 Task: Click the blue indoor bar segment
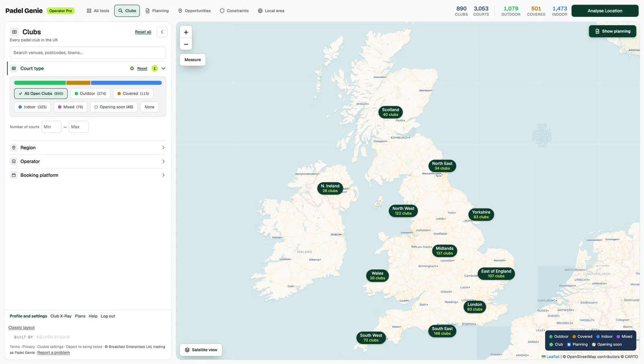tap(126, 83)
